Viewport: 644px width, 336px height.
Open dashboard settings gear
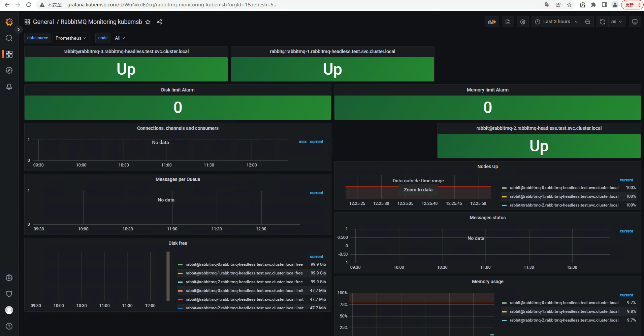pos(523,22)
